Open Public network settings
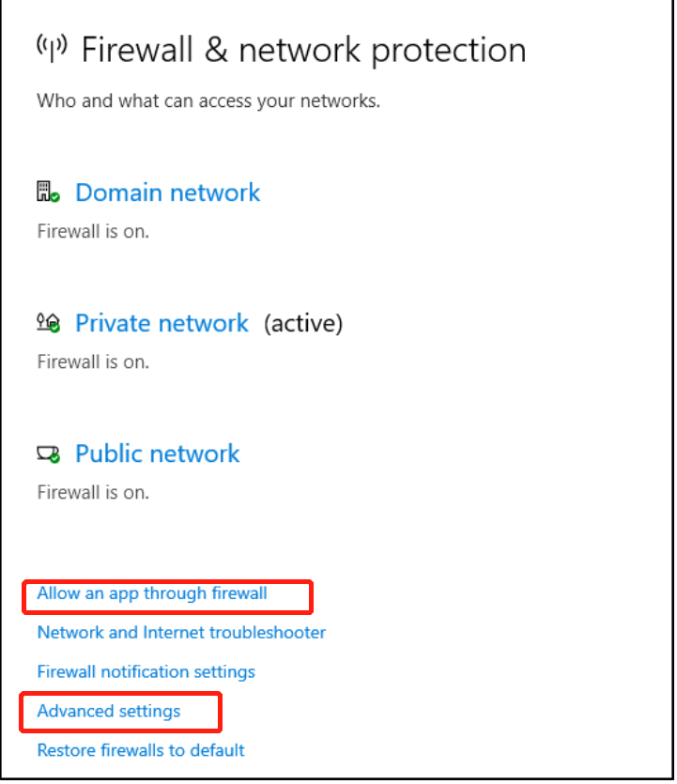This screenshot has width=677, height=784. click(x=157, y=453)
